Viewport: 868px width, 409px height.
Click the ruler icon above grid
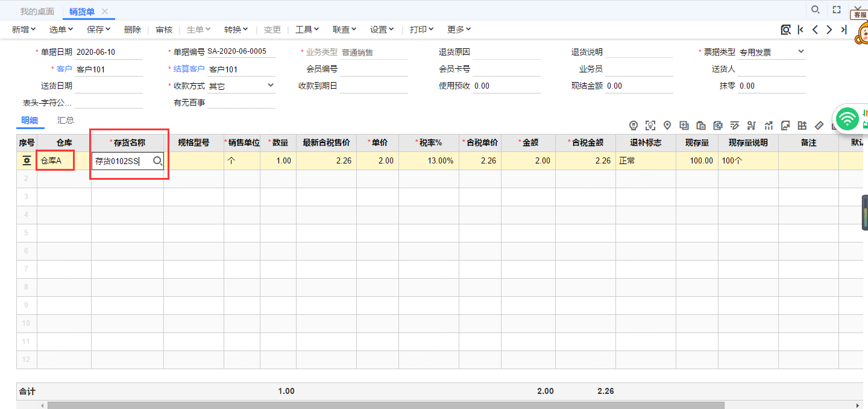(x=819, y=125)
